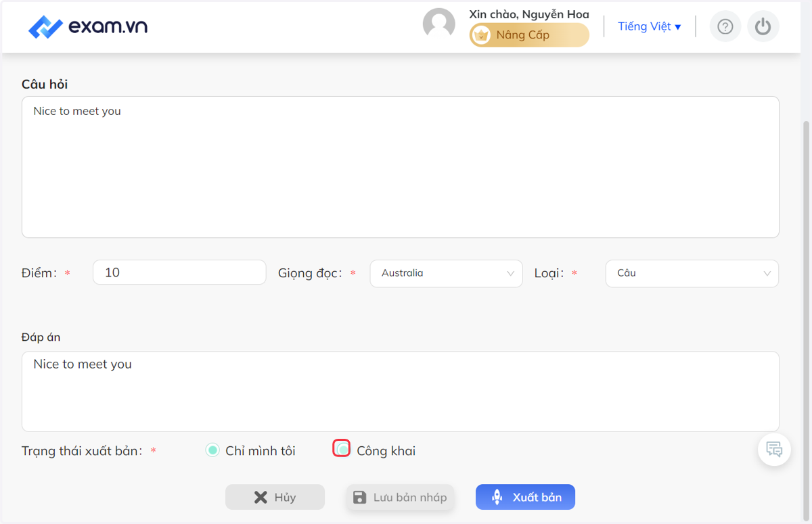The height and width of the screenshot is (524, 812).
Task: Click the Lưu bản nháp button
Action: click(400, 497)
